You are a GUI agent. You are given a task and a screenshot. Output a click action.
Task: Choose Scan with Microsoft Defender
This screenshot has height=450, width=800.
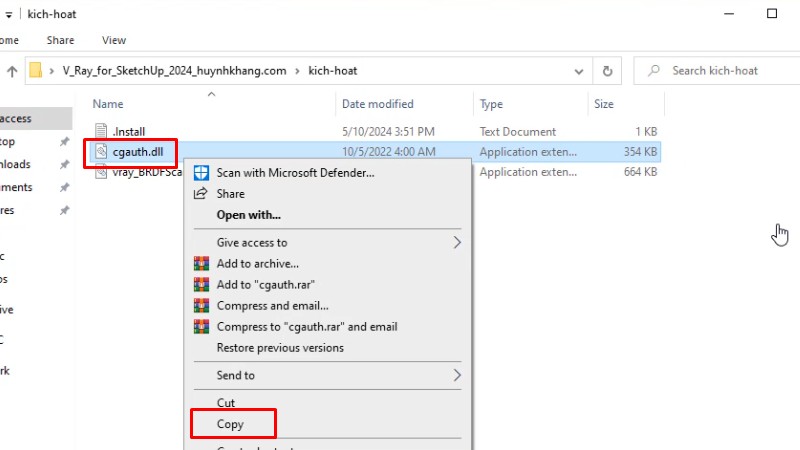pyautogui.click(x=295, y=173)
